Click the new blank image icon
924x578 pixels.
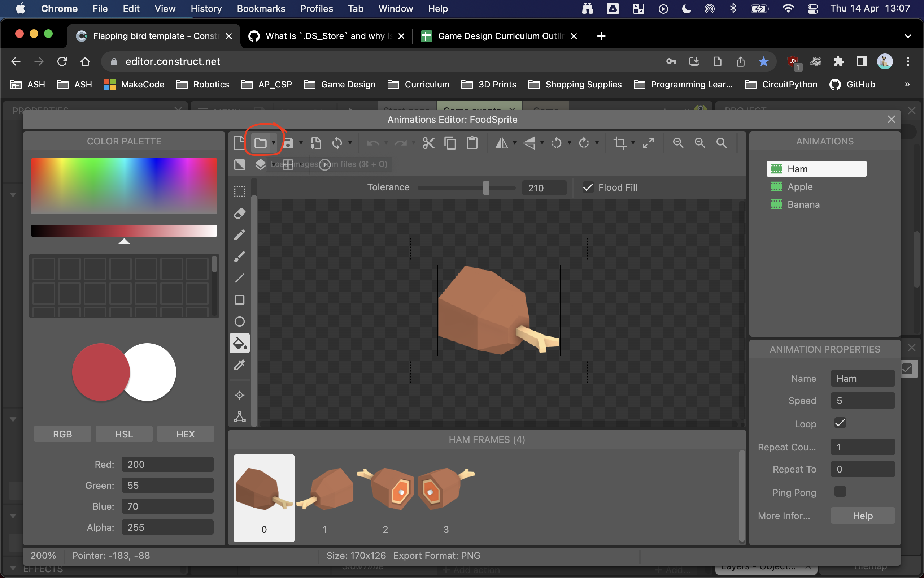[239, 143]
